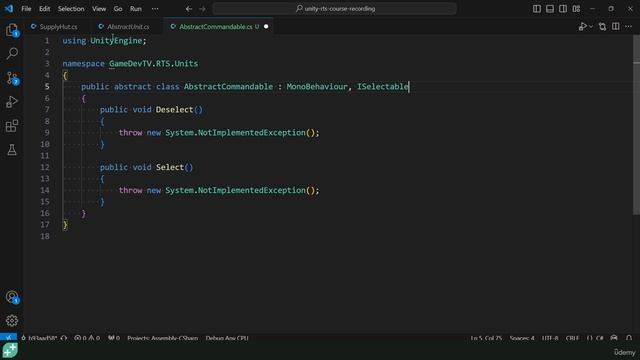This screenshot has height=360, width=640.
Task: Open the Source Control view
Action: coord(12,78)
